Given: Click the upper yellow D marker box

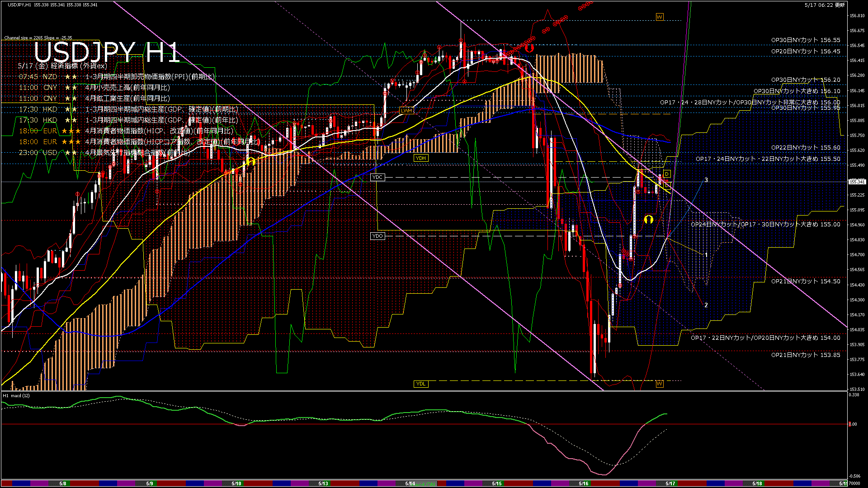Looking at the screenshot, I should 667,174.
